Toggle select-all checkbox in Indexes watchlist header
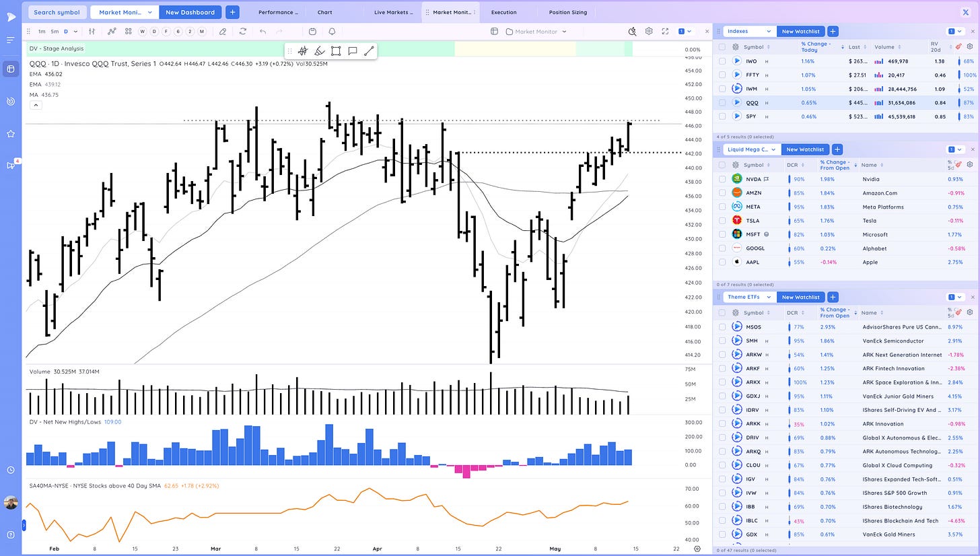 click(x=722, y=46)
